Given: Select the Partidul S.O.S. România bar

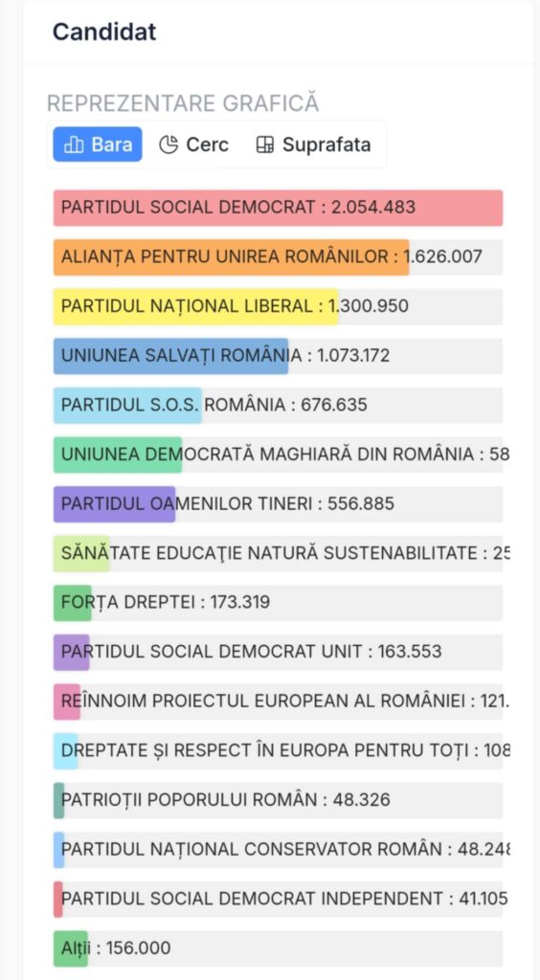Looking at the screenshot, I should click(x=127, y=406).
